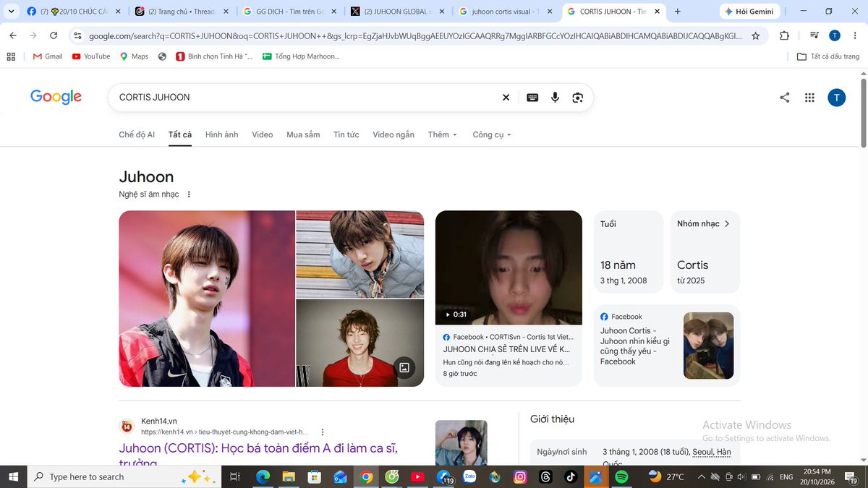This screenshot has width=868, height=488.
Task: Open the Tất cả dấu trang folder
Action: point(828,56)
